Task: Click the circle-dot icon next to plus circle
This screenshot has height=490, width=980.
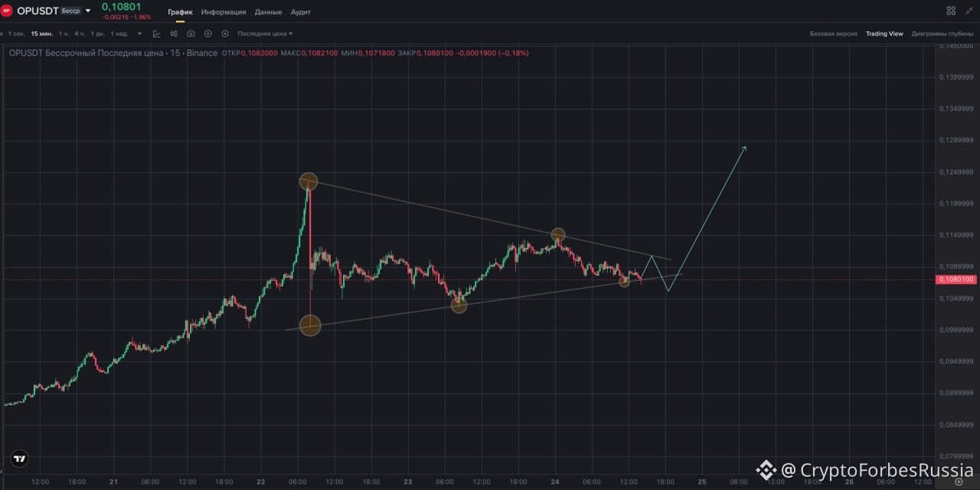Action: coord(225,34)
